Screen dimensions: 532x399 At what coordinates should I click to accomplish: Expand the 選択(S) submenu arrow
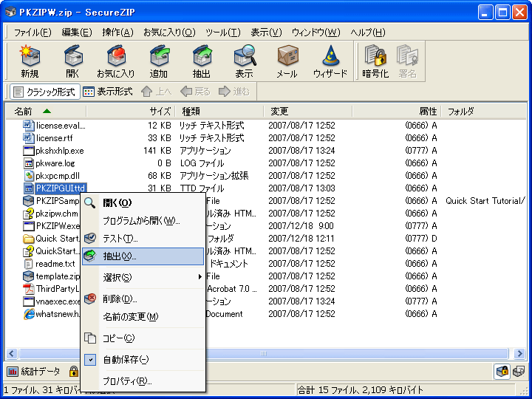(200, 277)
